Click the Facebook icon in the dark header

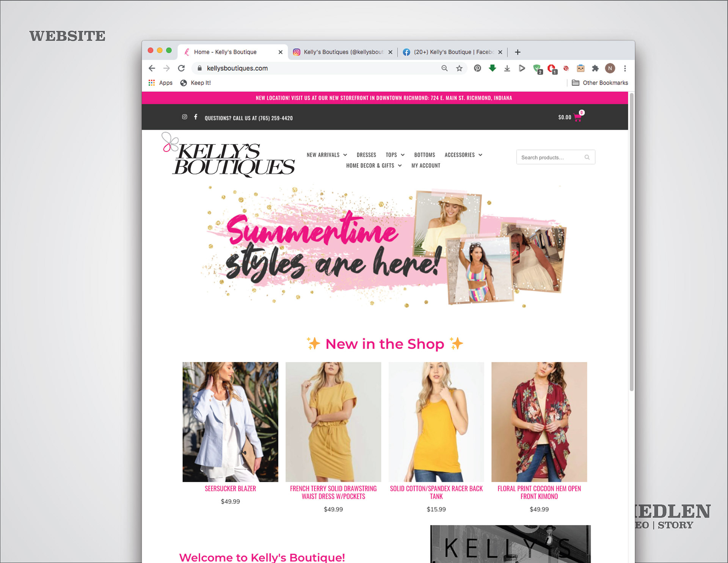click(x=196, y=117)
